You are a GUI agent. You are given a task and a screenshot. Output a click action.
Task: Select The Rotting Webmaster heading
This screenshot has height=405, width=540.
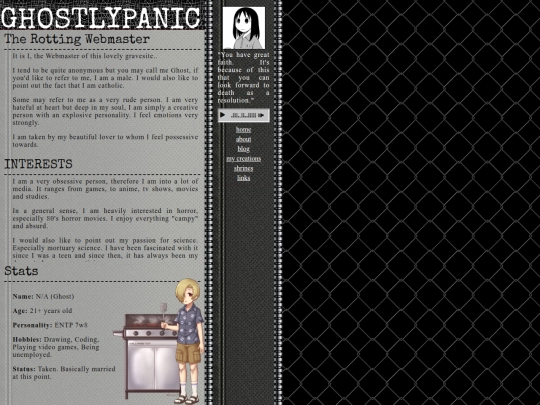[x=77, y=39]
